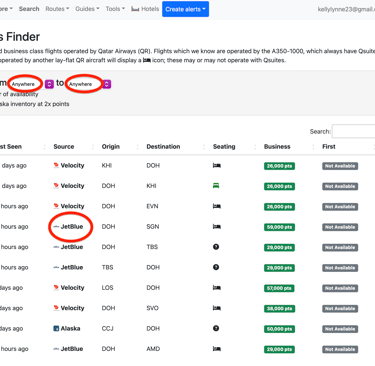Click the Velocity logo in DOH to KHI row

(x=56, y=186)
